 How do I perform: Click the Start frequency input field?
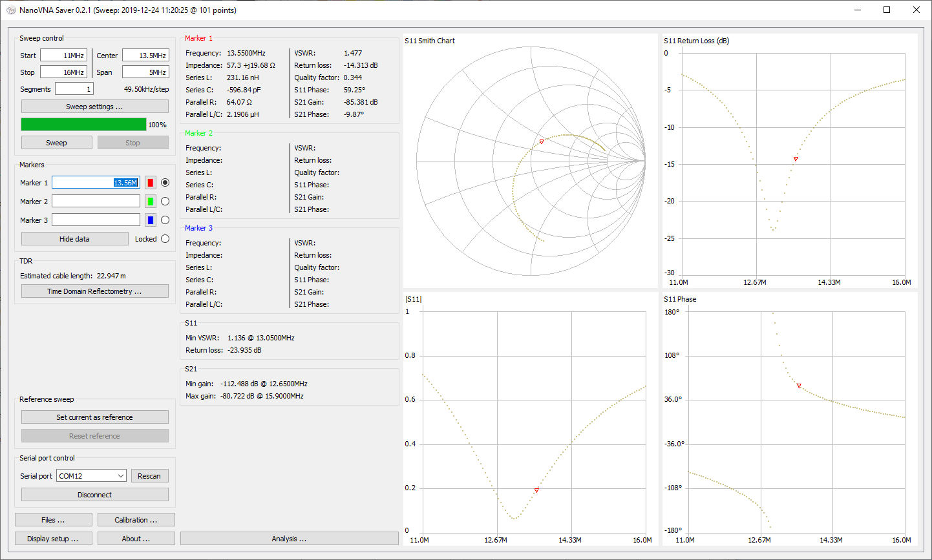pyautogui.click(x=63, y=56)
